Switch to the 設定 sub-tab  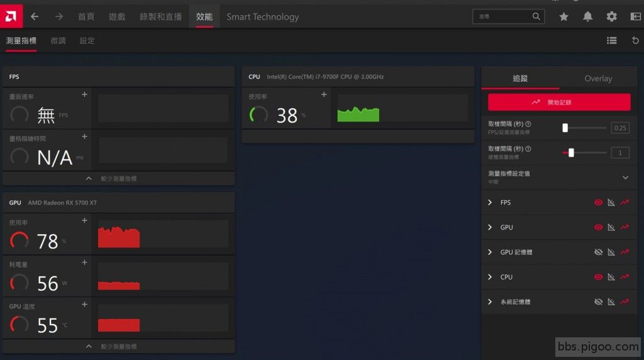click(87, 40)
